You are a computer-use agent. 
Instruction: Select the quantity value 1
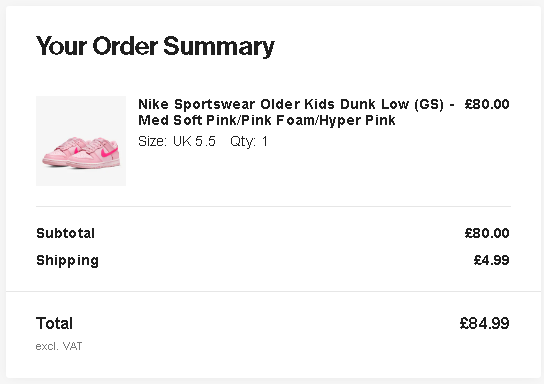click(x=265, y=141)
